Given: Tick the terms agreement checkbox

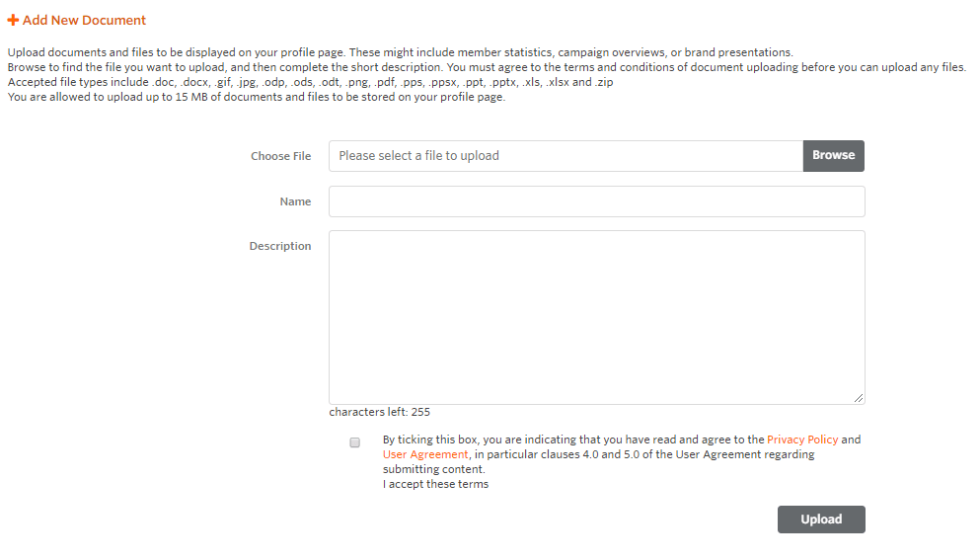Looking at the screenshot, I should (x=355, y=443).
